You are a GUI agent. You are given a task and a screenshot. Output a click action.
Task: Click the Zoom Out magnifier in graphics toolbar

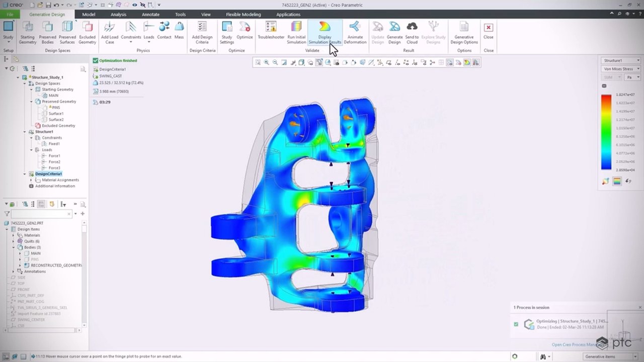pos(275,62)
